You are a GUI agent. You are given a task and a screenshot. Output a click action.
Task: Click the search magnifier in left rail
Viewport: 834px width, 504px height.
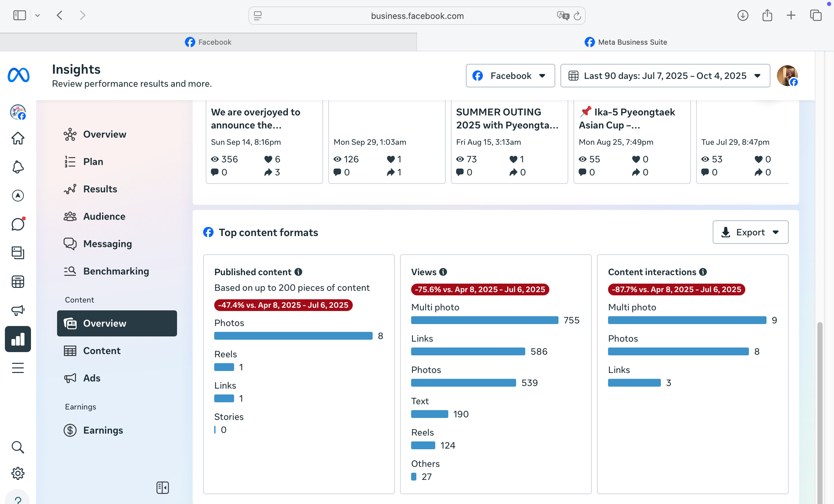[x=18, y=447]
